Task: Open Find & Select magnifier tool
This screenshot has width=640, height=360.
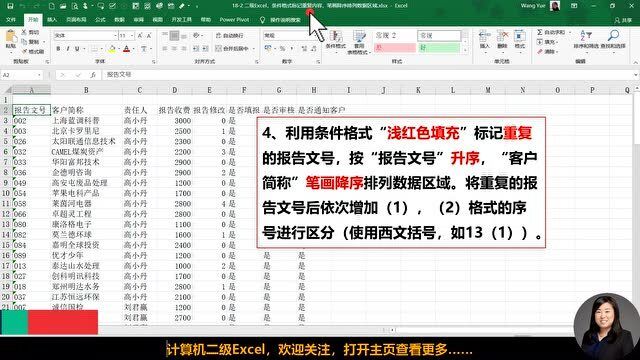Action: [x=613, y=40]
